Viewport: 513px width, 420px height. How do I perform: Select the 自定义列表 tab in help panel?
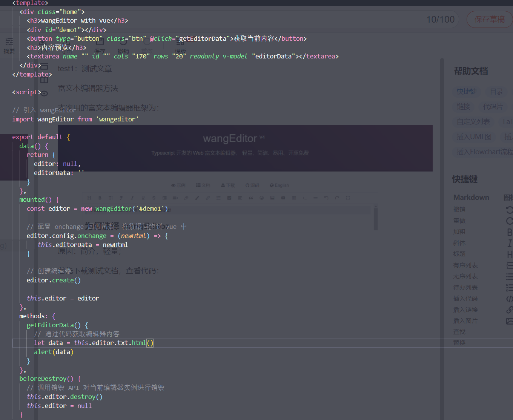click(x=473, y=122)
